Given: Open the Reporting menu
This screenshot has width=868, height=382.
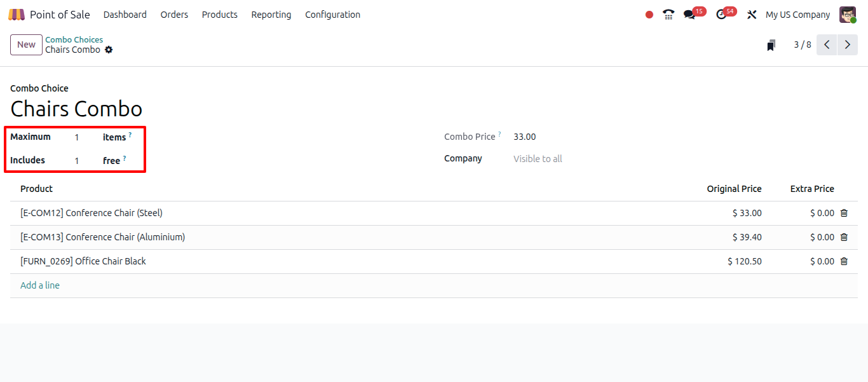Looking at the screenshot, I should [271, 15].
